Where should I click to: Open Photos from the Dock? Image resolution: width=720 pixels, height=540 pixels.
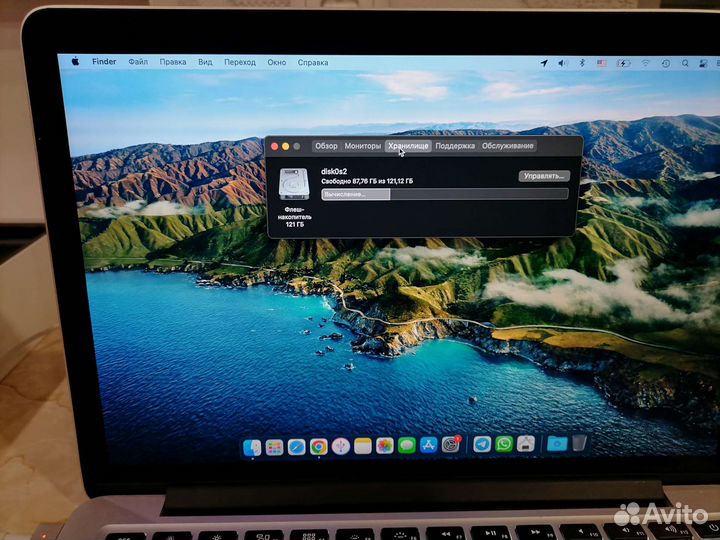point(384,445)
